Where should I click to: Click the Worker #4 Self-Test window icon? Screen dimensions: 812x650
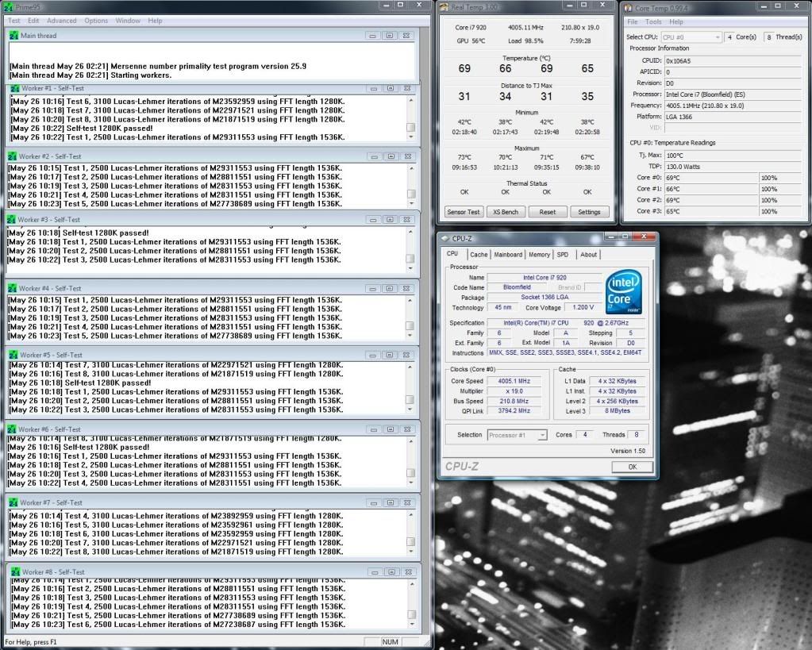coord(13,288)
